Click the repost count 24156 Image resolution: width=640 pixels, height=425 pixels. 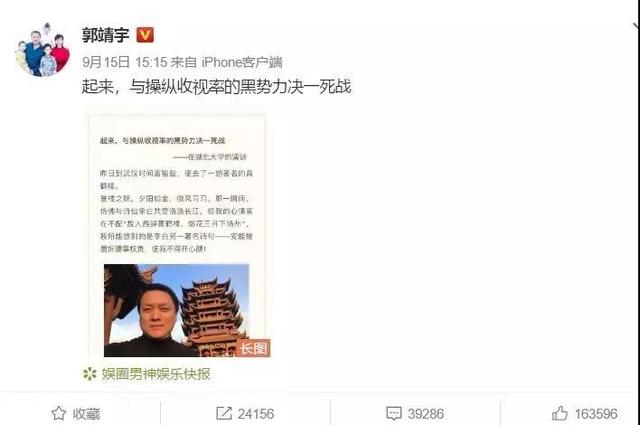[x=256, y=414]
